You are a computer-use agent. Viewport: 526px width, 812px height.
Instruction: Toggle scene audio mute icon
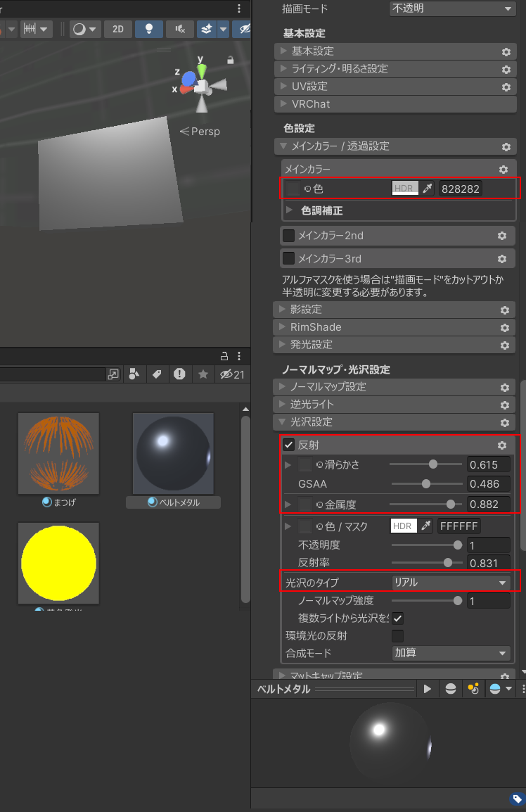(180, 29)
